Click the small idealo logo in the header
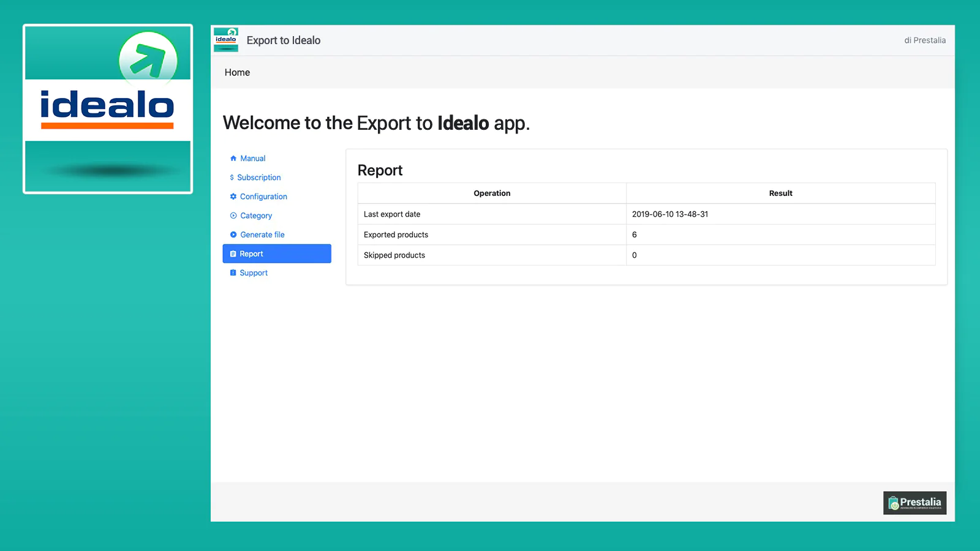This screenshot has height=551, width=980. coord(226,40)
